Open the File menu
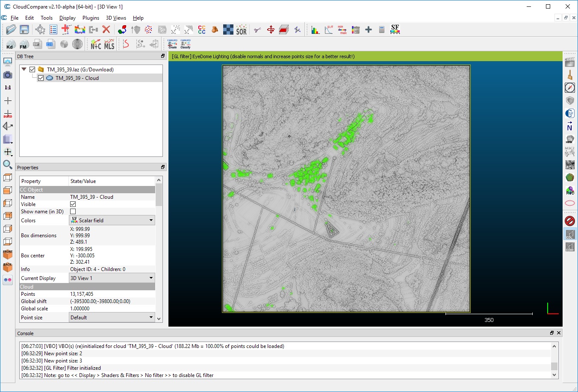Image resolution: width=578 pixels, height=392 pixels. click(15, 18)
